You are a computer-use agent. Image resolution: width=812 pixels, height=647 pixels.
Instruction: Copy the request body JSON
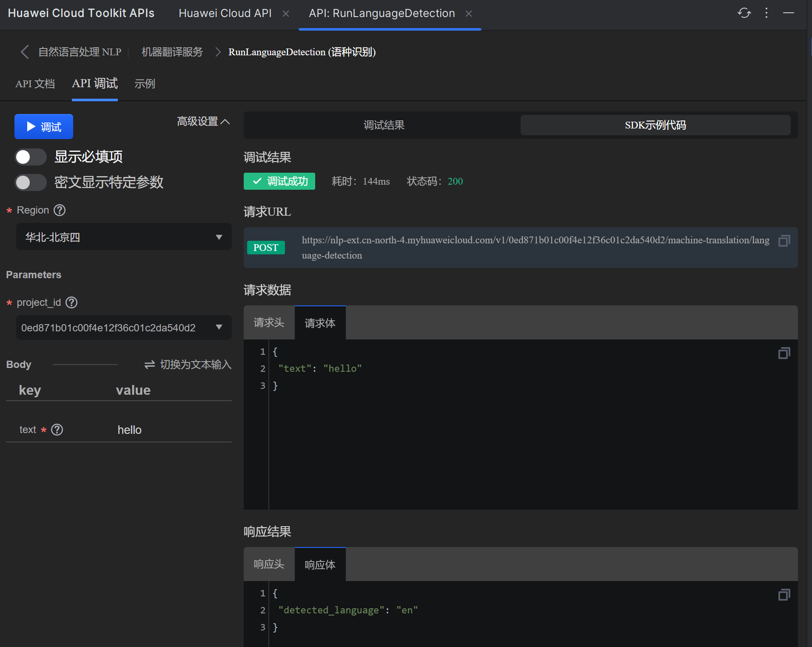point(784,353)
